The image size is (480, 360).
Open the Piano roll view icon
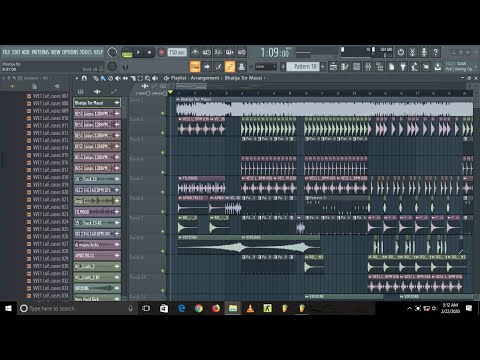345,67
